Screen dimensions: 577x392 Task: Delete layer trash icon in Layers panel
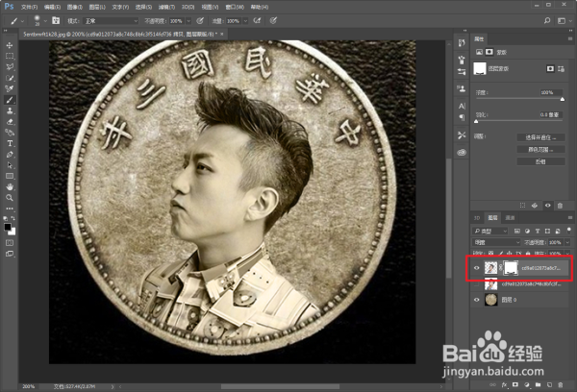561,384
